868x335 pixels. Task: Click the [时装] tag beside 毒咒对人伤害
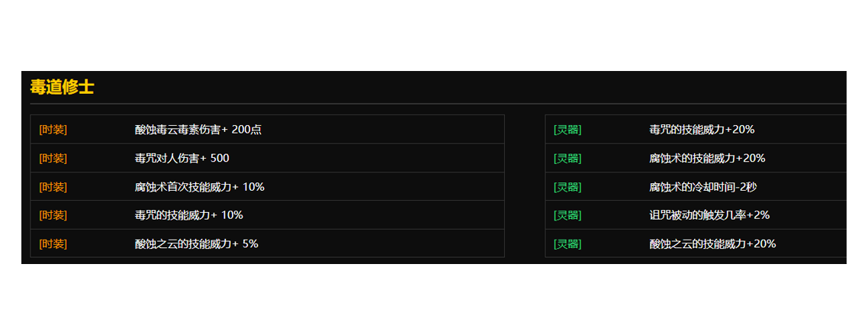[53, 159]
